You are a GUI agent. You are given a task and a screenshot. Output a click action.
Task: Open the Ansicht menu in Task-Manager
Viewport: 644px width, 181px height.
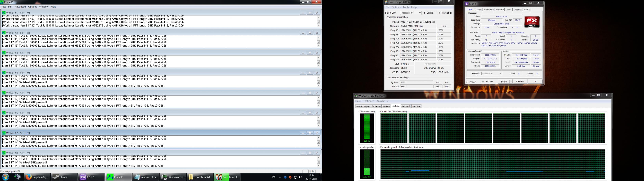click(x=380, y=101)
